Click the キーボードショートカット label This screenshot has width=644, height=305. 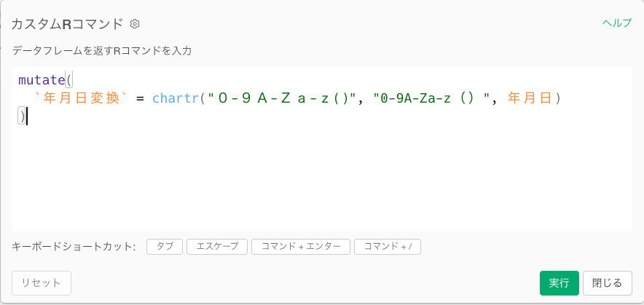pyautogui.click(x=74, y=247)
